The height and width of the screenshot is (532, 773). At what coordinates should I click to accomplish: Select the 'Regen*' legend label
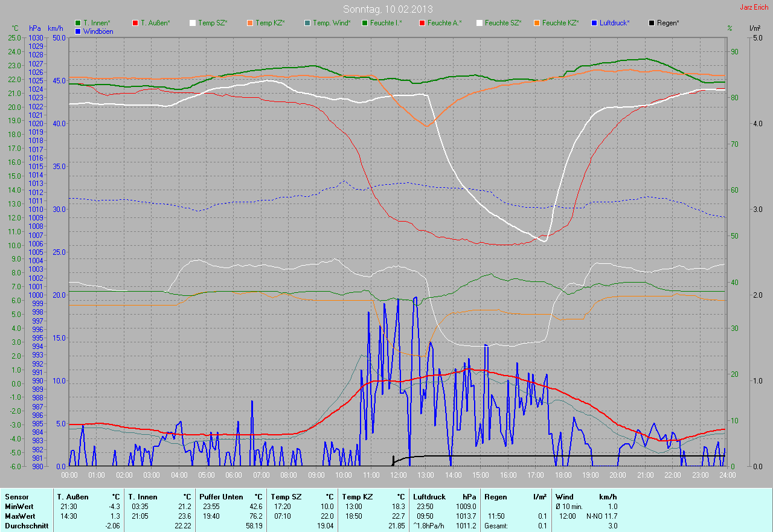(x=668, y=23)
